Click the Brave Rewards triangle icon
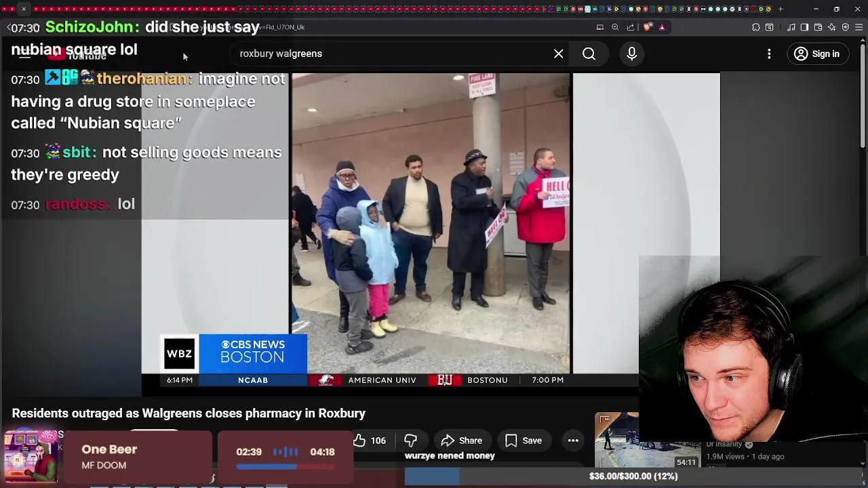 pos(662,27)
